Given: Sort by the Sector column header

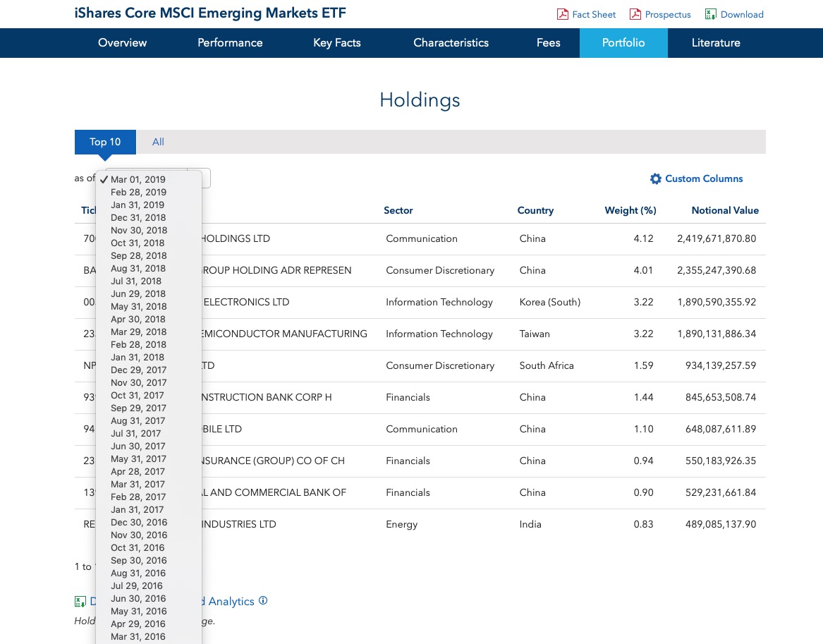Looking at the screenshot, I should tap(398, 210).
